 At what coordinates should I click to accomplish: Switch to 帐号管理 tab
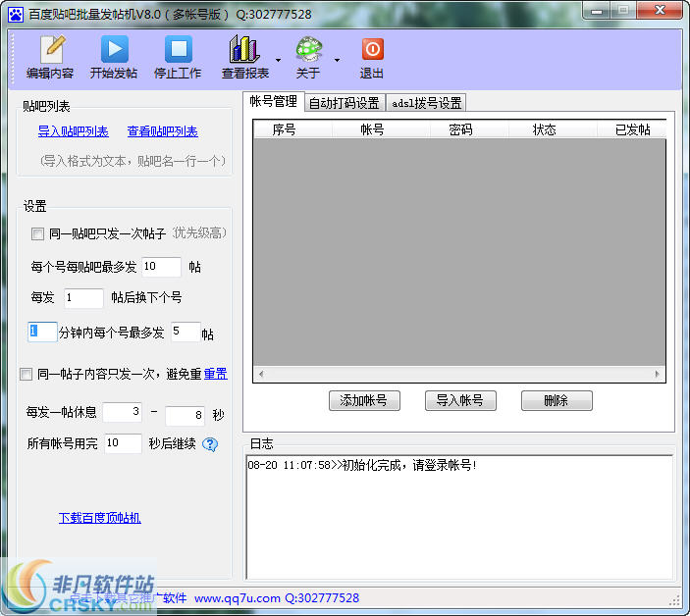pyautogui.click(x=273, y=102)
